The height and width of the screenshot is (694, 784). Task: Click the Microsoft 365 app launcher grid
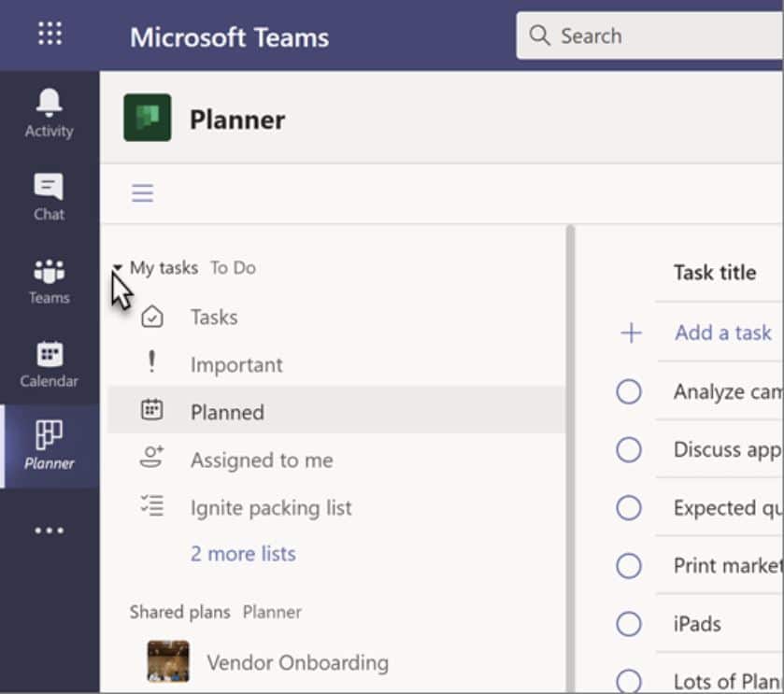tap(49, 34)
